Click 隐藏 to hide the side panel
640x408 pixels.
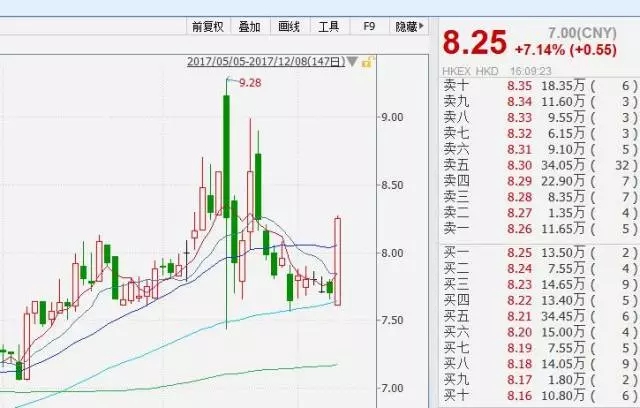point(409,27)
